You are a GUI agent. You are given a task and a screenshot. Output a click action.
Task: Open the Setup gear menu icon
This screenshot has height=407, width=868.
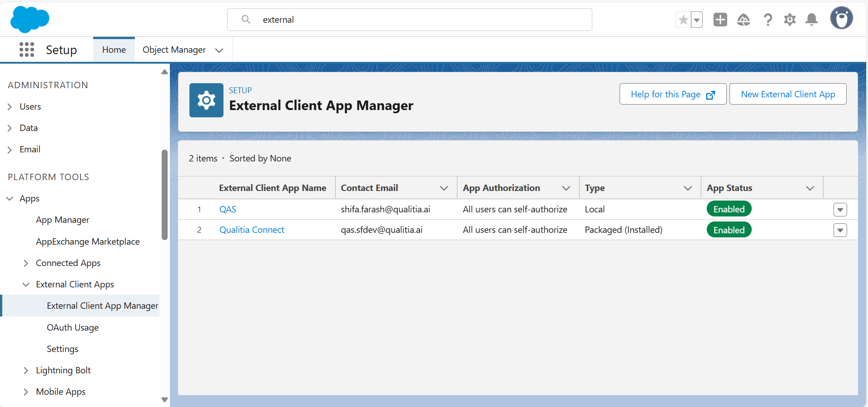coord(790,20)
